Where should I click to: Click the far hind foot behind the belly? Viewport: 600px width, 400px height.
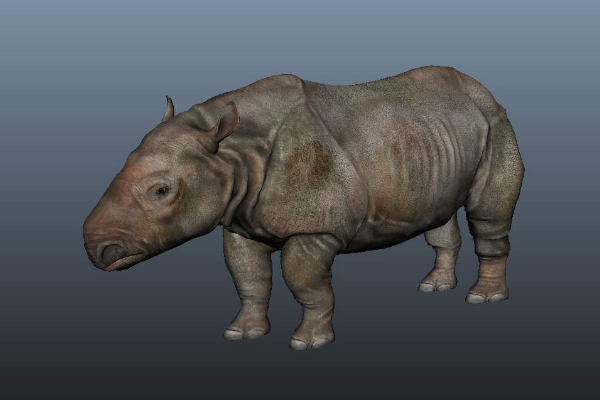(x=438, y=281)
